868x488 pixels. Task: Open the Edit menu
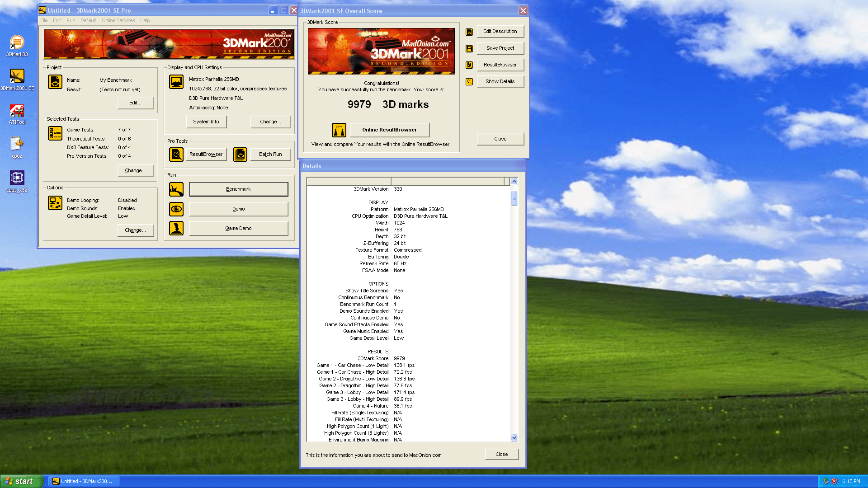tap(57, 20)
